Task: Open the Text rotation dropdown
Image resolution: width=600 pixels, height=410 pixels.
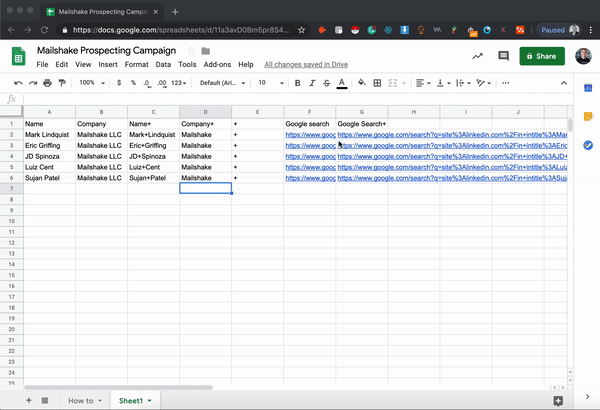Action: coord(484,83)
